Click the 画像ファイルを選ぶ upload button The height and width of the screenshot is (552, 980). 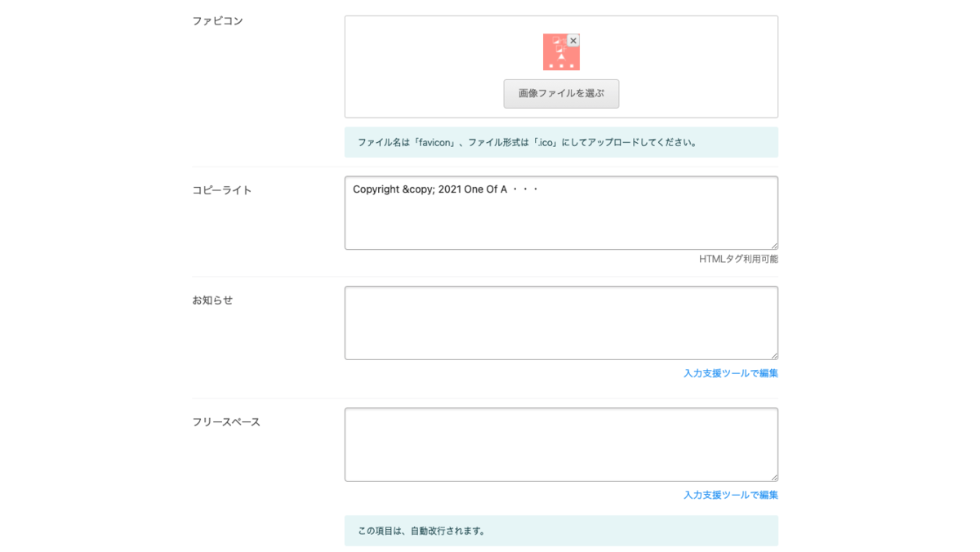(x=561, y=93)
